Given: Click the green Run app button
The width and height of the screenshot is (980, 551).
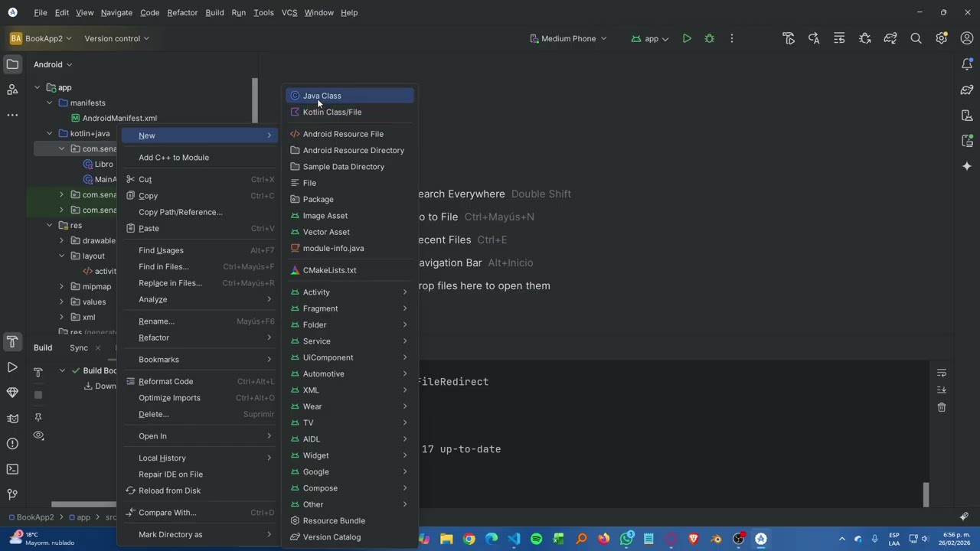Looking at the screenshot, I should 687,38.
